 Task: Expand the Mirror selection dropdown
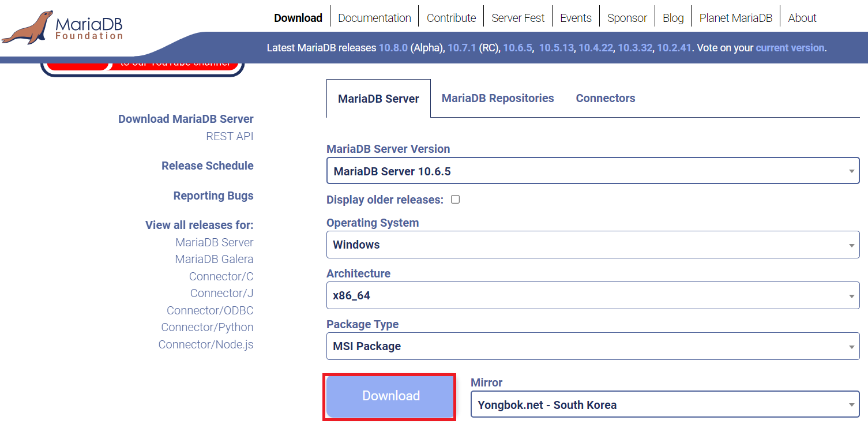[x=665, y=404]
